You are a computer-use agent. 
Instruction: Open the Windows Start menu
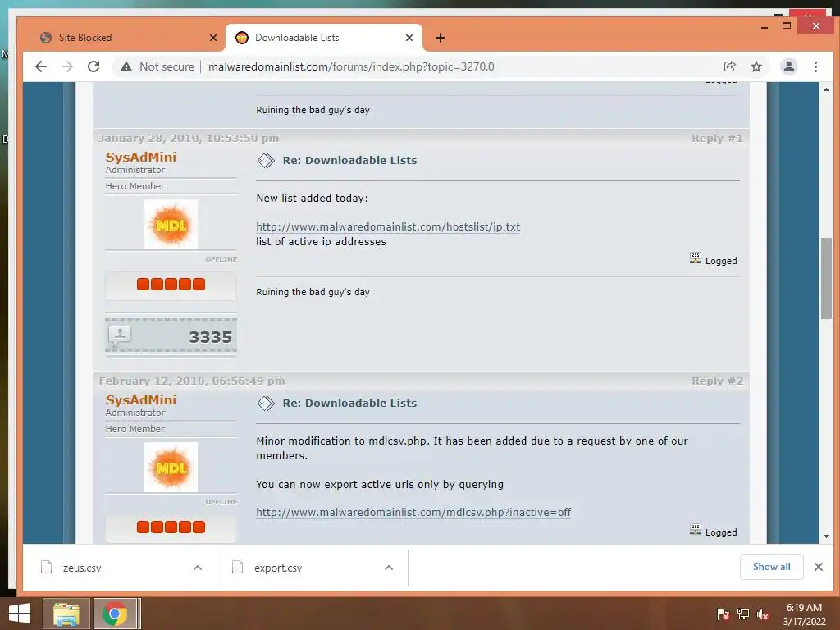tap(20, 614)
